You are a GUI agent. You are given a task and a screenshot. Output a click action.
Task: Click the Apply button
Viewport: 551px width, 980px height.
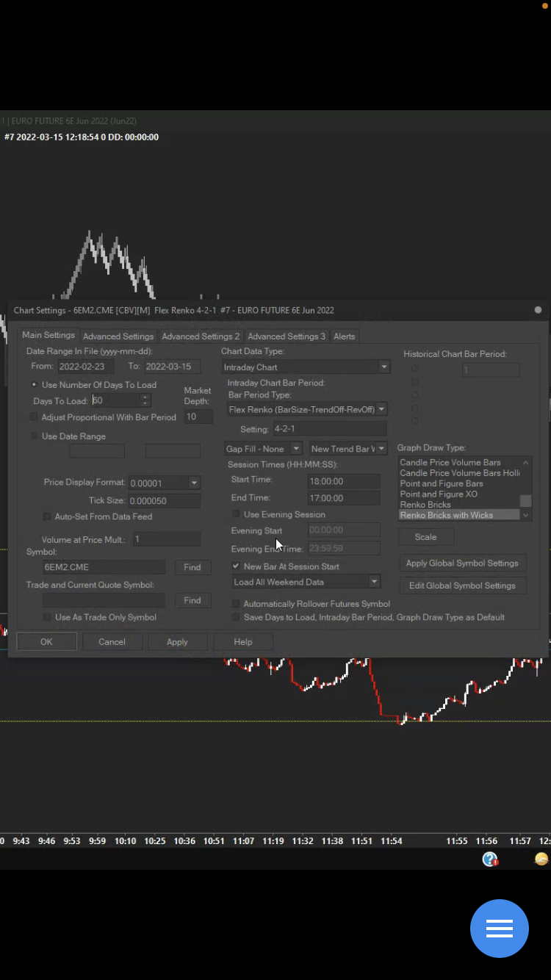(x=177, y=641)
